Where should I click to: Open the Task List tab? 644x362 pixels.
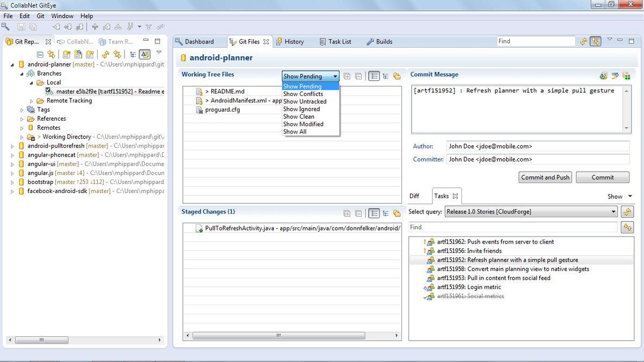(x=335, y=41)
